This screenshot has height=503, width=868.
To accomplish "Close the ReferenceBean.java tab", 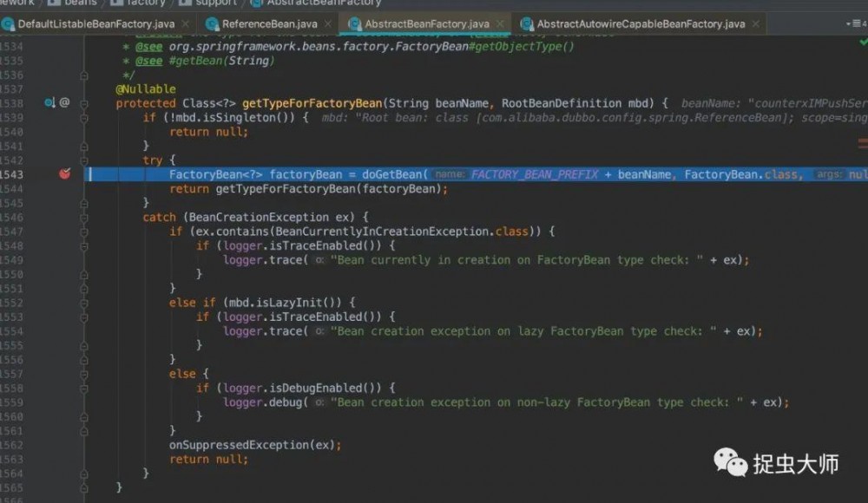I will (328, 23).
